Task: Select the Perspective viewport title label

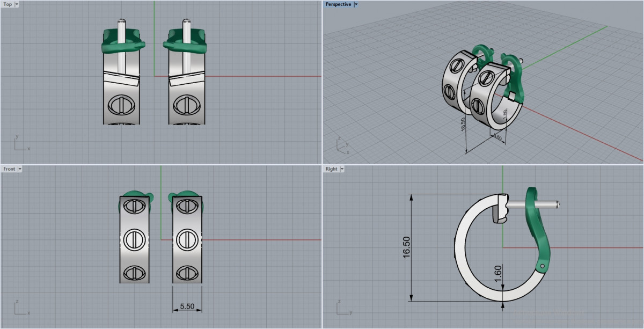Action: click(338, 4)
